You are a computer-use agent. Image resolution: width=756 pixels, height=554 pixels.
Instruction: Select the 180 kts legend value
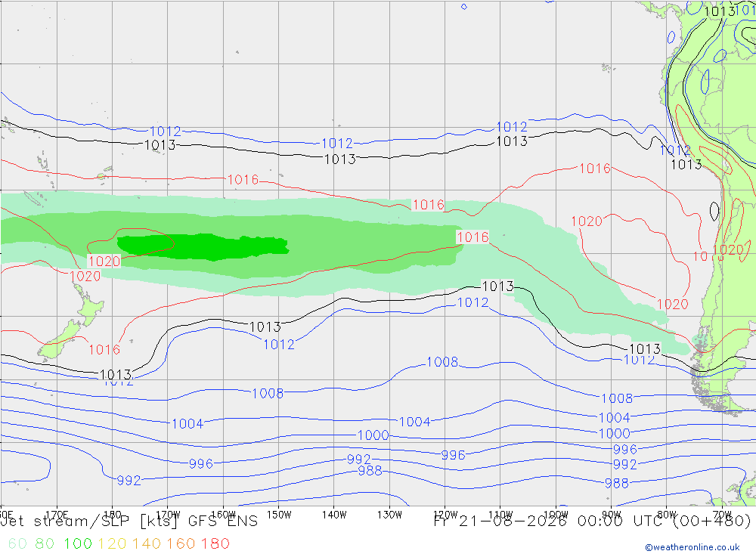215,544
